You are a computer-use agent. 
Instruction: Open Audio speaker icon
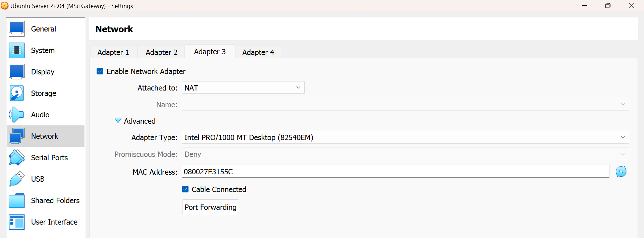[x=16, y=115]
